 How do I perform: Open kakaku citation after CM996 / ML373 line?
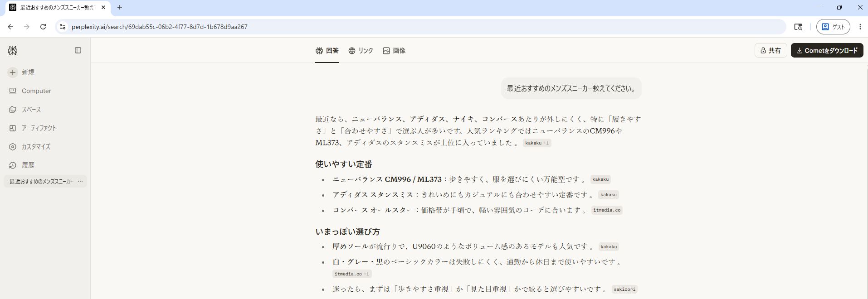click(x=600, y=179)
